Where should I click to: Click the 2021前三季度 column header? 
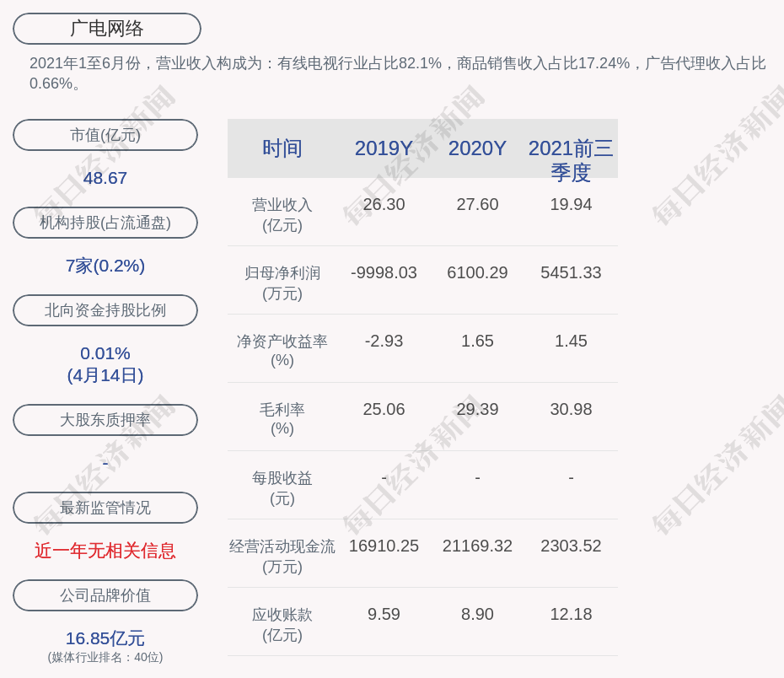coord(571,160)
